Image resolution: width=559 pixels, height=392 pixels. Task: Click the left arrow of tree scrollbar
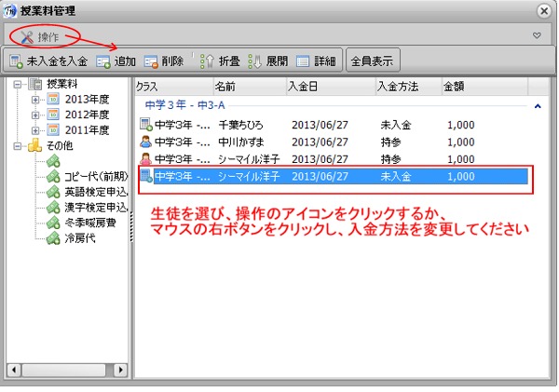pyautogui.click(x=14, y=370)
